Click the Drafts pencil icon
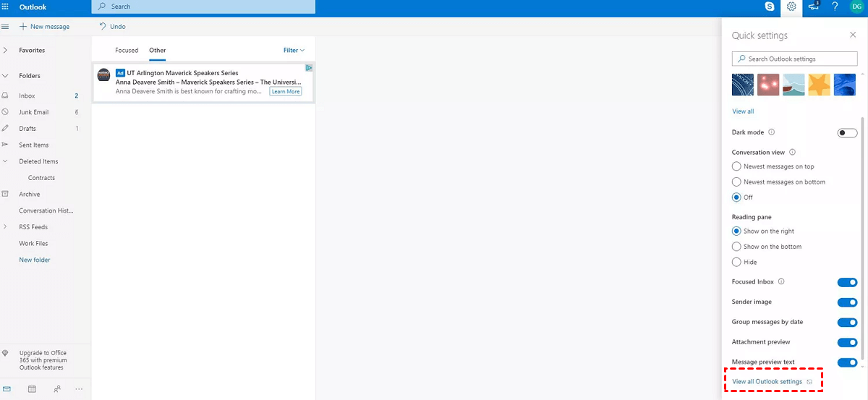 (x=5, y=128)
